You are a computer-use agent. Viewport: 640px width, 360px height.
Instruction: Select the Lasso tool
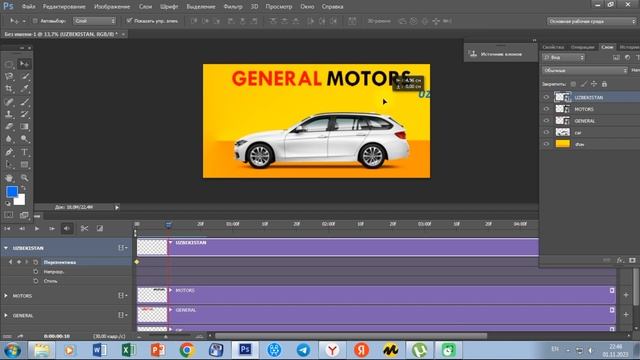coord(9,76)
